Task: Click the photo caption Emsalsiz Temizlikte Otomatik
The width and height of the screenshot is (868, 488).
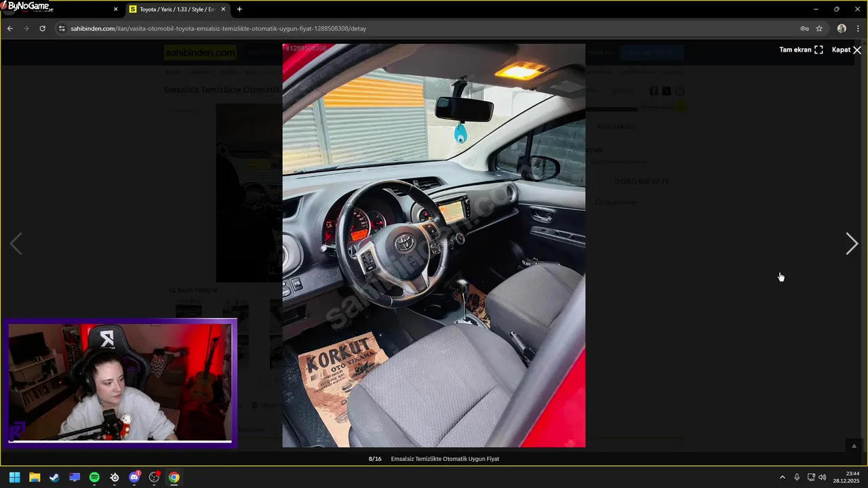Action: click(445, 459)
